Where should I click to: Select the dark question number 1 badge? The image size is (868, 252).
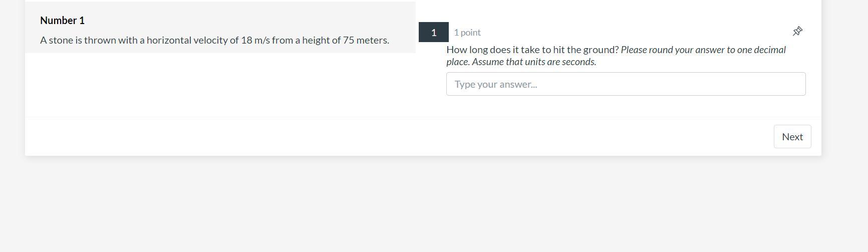pyautogui.click(x=433, y=33)
